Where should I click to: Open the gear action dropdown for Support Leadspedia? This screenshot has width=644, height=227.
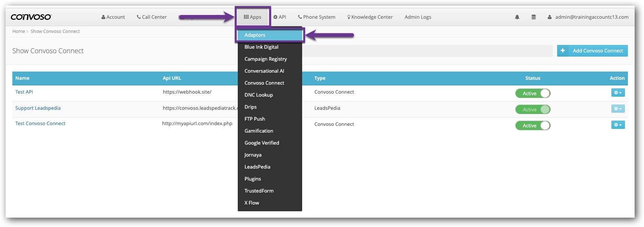618,109
